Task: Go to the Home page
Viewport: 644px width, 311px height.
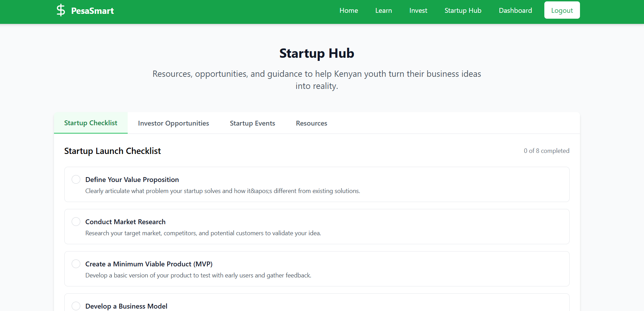Action: 348,10
